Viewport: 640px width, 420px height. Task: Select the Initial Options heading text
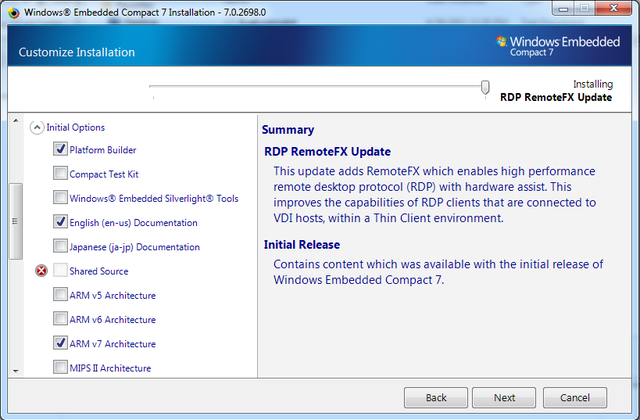[76, 127]
